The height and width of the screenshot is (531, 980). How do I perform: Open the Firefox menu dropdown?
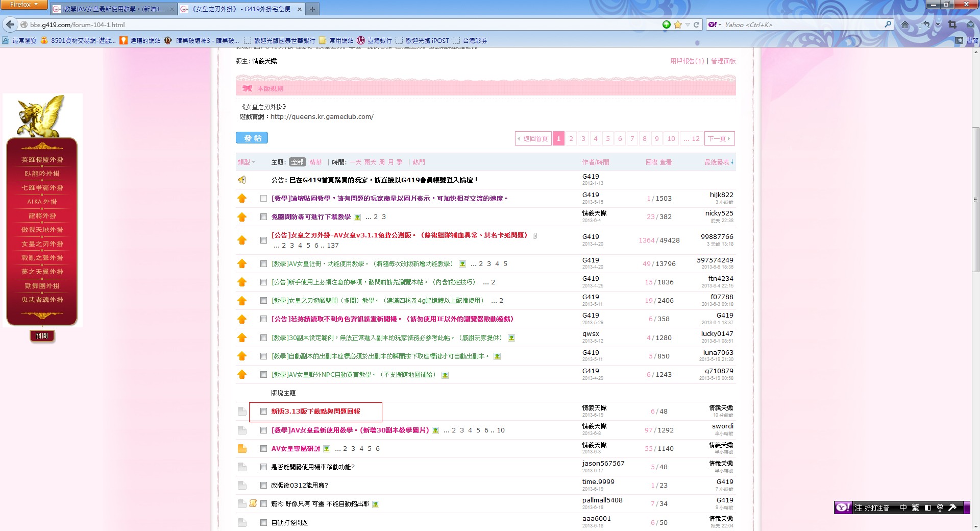24,5
